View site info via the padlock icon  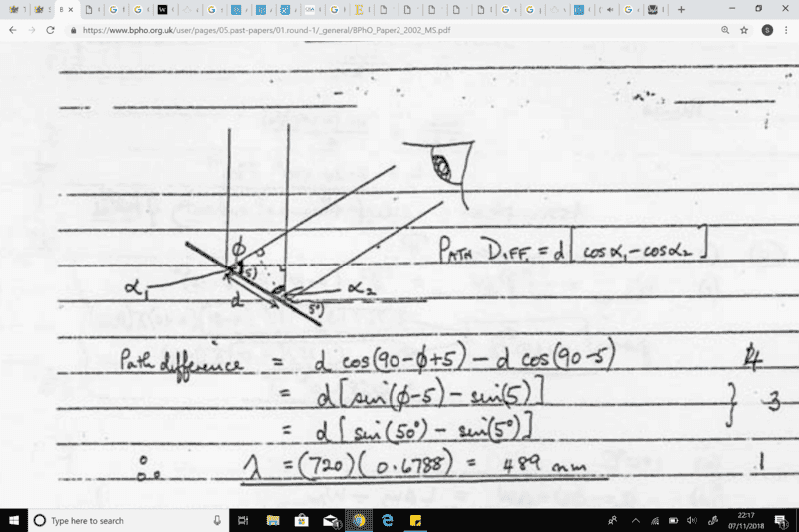tap(73, 31)
